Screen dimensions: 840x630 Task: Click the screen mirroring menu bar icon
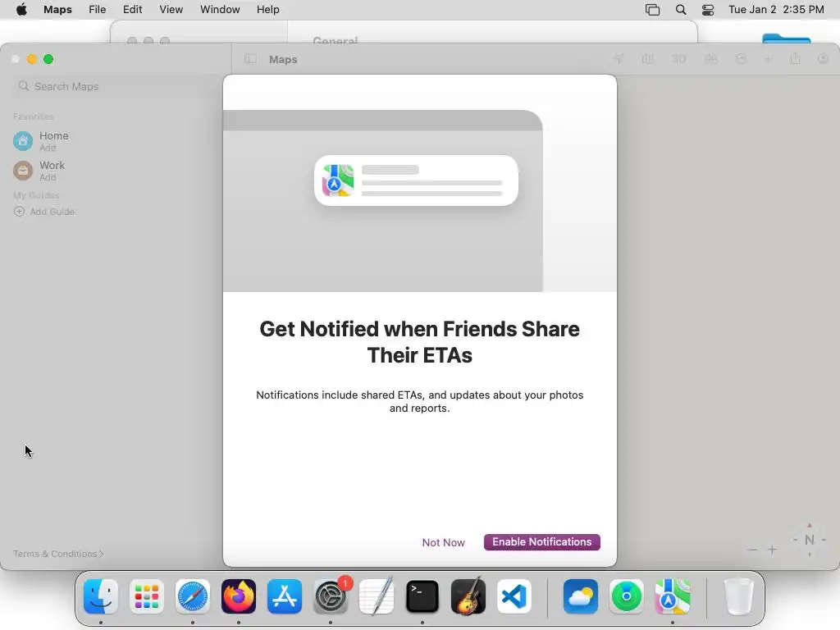click(652, 10)
